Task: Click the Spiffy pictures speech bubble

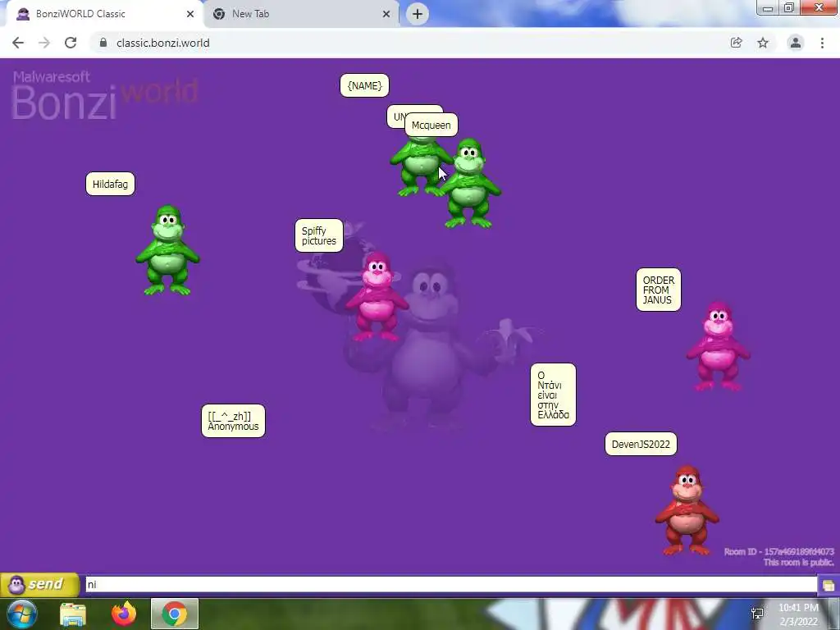Action: [319, 235]
